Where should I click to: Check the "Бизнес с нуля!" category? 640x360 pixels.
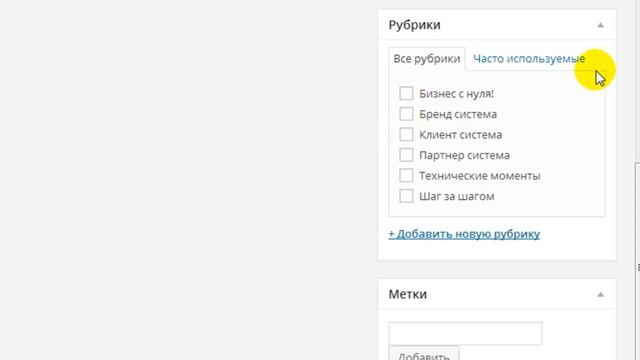click(406, 93)
